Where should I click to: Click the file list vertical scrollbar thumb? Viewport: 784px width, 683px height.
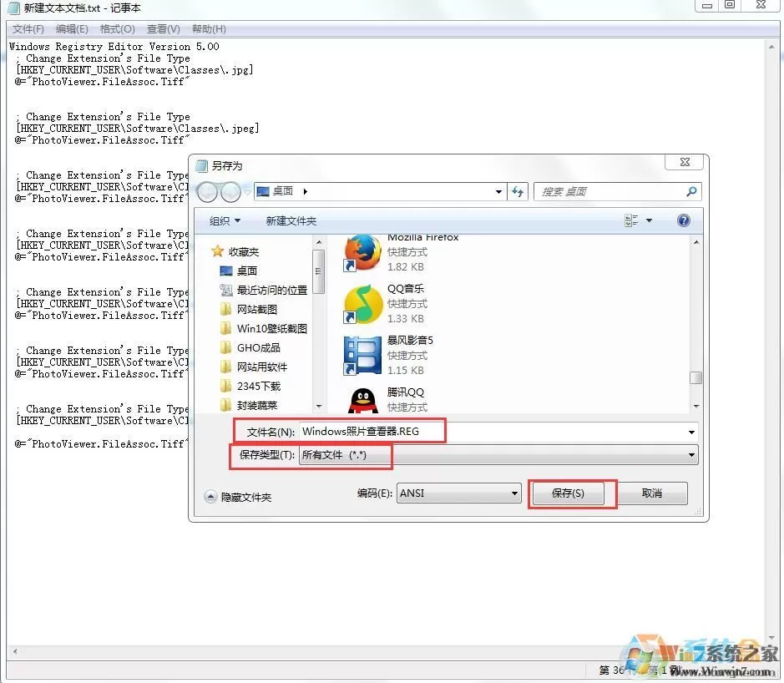(x=695, y=377)
